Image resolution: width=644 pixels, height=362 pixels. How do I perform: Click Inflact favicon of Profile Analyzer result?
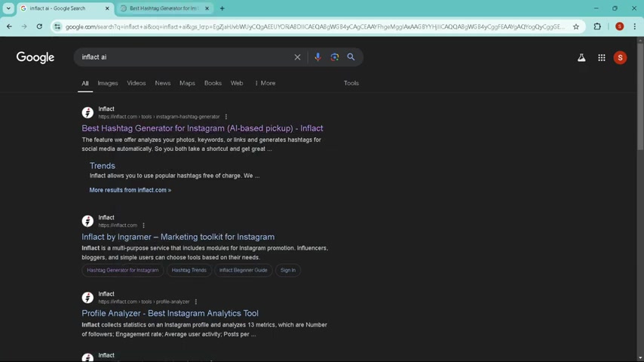tap(87, 297)
